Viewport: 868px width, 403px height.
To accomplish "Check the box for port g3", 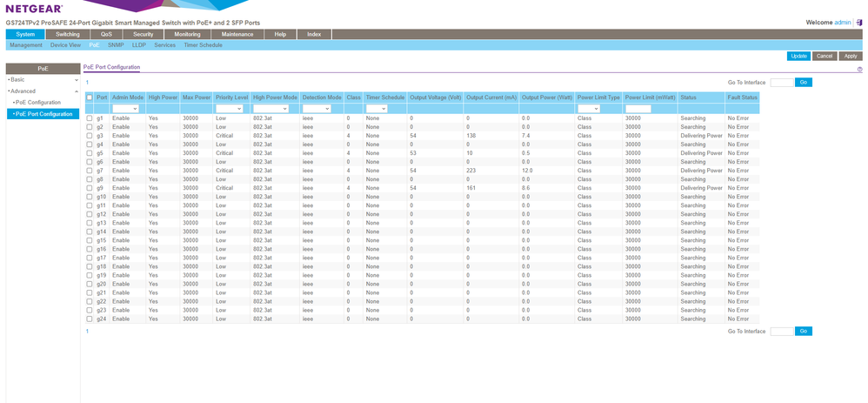I will [89, 135].
